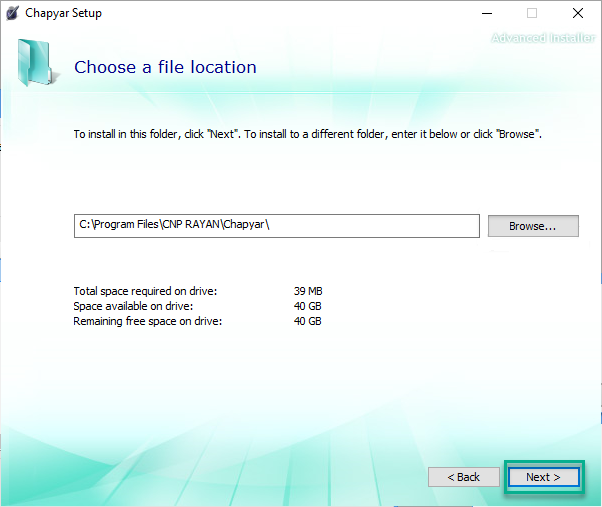Go back with the Back button
This screenshot has height=507, width=602.
(464, 477)
